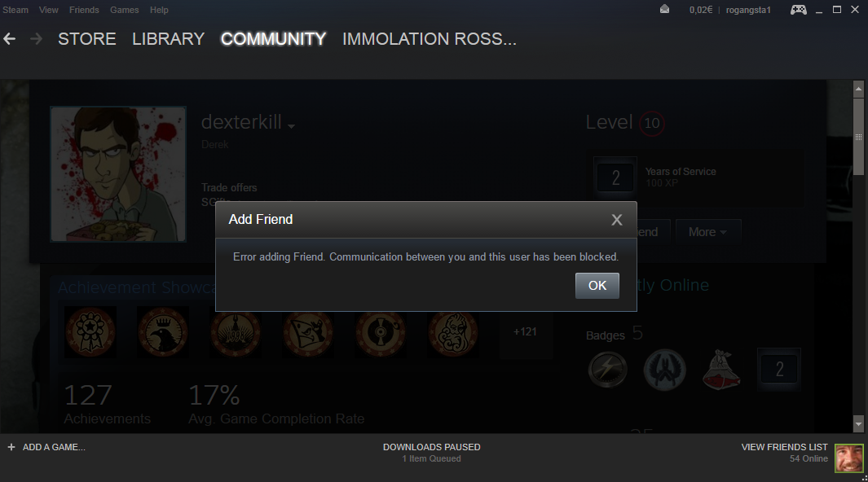
Task: Launch Big Picture mode controller icon
Action: tap(798, 10)
